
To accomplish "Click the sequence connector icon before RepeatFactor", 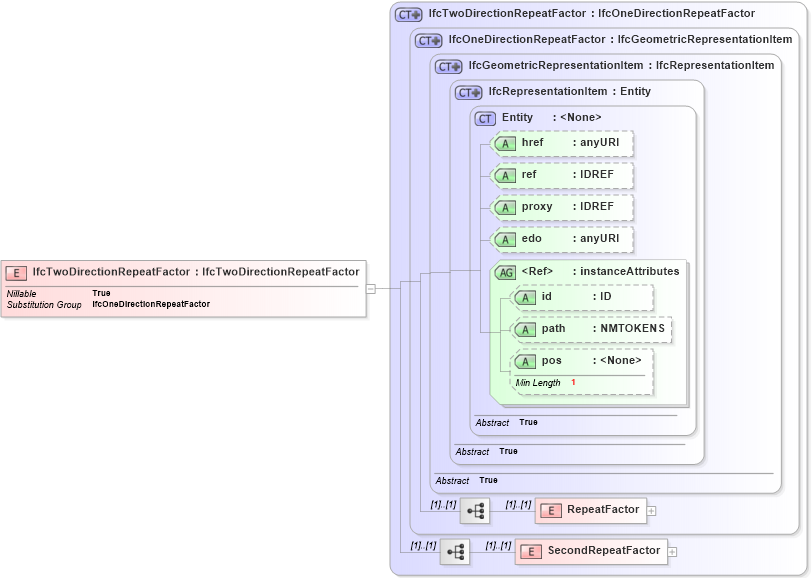I will pos(475,510).
